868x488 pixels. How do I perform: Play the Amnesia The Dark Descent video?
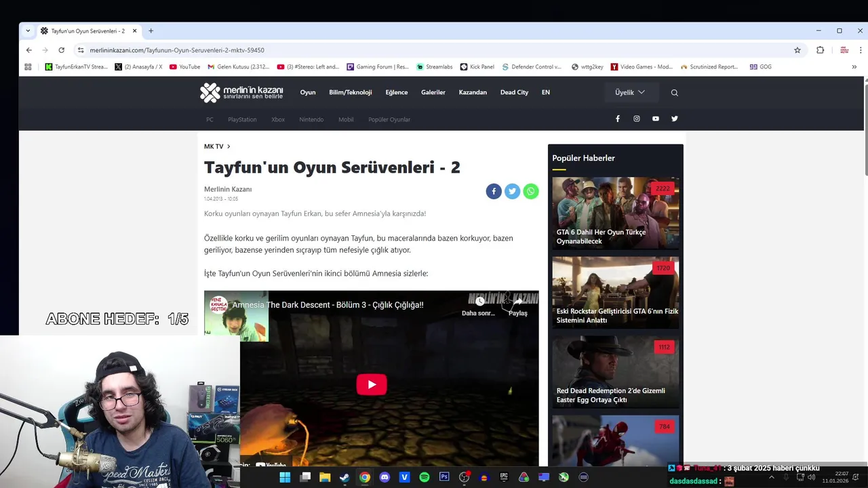372,384
